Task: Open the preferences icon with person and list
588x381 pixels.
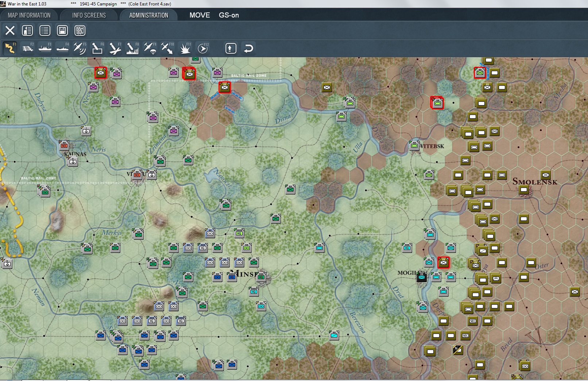Action: 27,30
